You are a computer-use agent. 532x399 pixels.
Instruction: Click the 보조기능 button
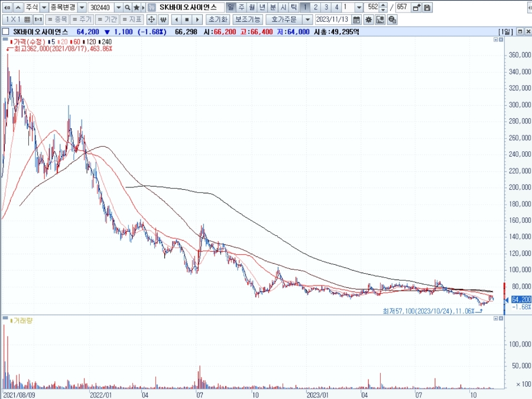click(248, 20)
